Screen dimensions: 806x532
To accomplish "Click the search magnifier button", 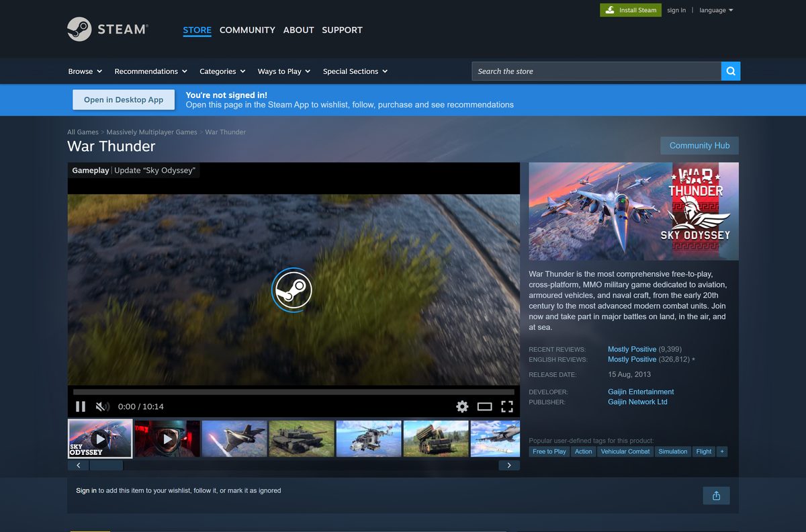I will pyautogui.click(x=731, y=71).
